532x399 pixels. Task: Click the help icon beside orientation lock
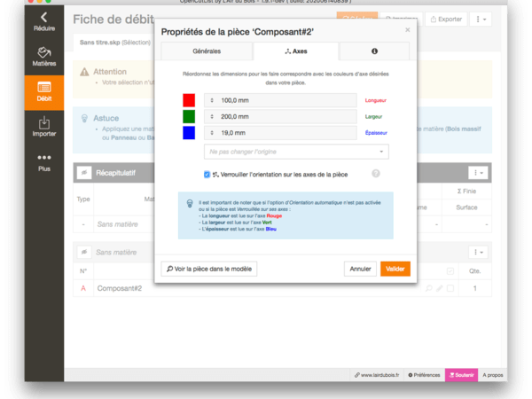[376, 174]
